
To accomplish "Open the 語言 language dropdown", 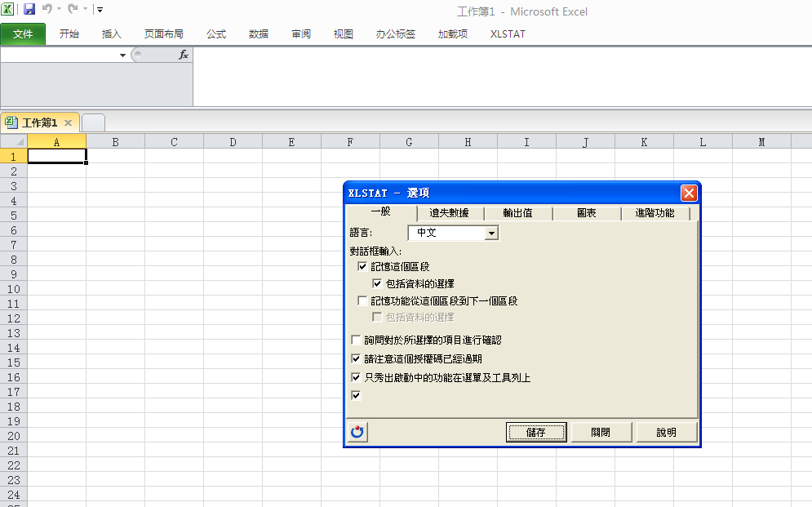I will [x=491, y=233].
